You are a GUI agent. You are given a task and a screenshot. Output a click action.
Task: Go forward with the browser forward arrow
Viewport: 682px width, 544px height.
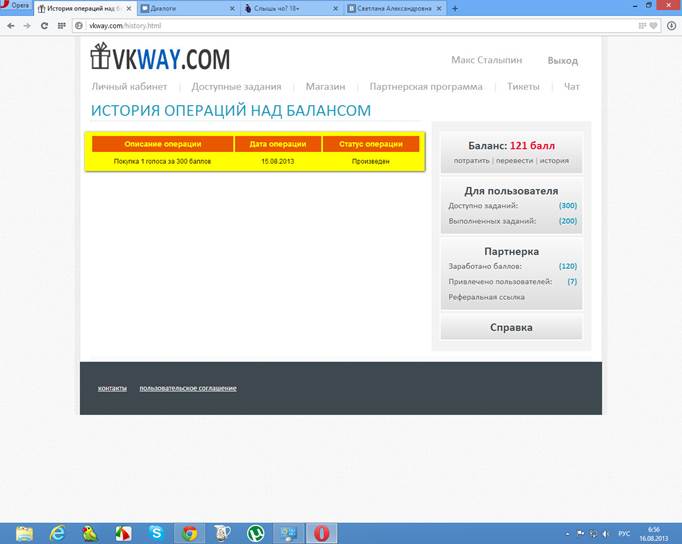click(x=27, y=26)
